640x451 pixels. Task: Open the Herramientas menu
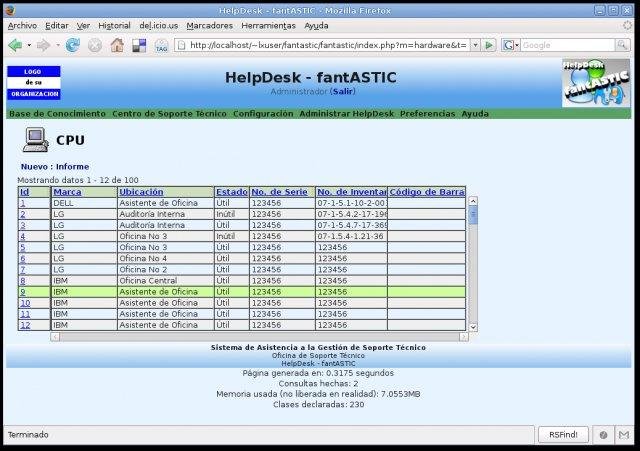click(x=268, y=26)
